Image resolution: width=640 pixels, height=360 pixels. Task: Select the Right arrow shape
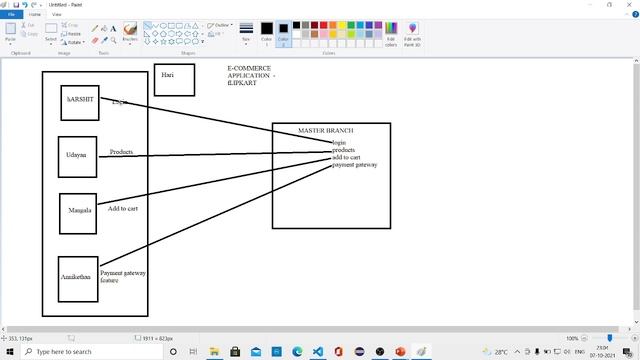[x=179, y=34]
